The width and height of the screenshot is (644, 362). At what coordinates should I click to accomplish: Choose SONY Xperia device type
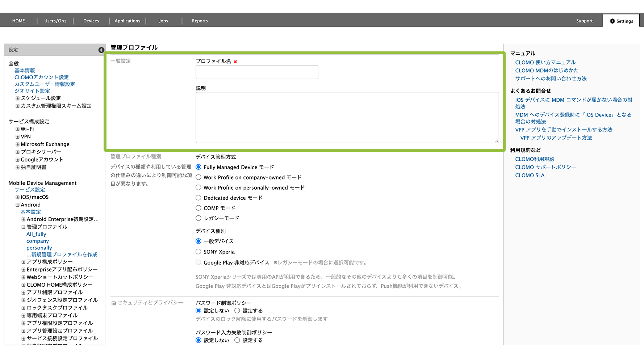pos(198,252)
